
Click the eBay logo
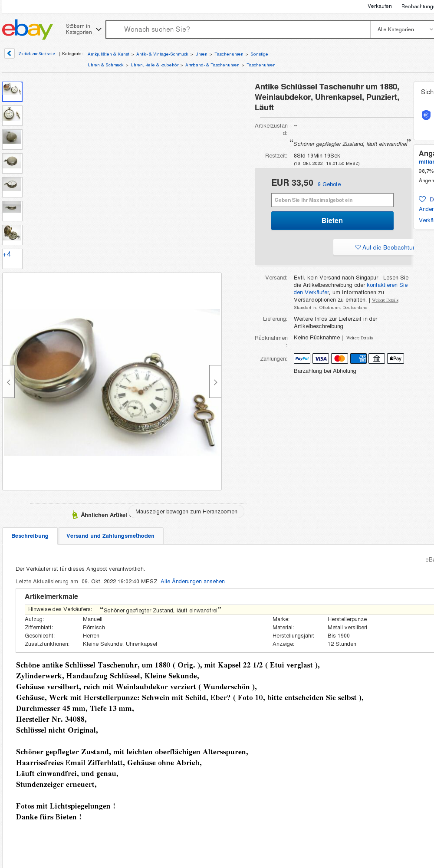(x=27, y=29)
